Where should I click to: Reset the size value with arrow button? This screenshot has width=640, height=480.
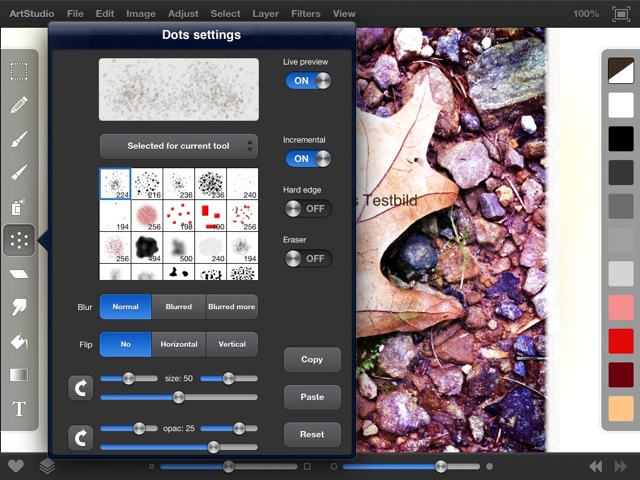(x=81, y=387)
